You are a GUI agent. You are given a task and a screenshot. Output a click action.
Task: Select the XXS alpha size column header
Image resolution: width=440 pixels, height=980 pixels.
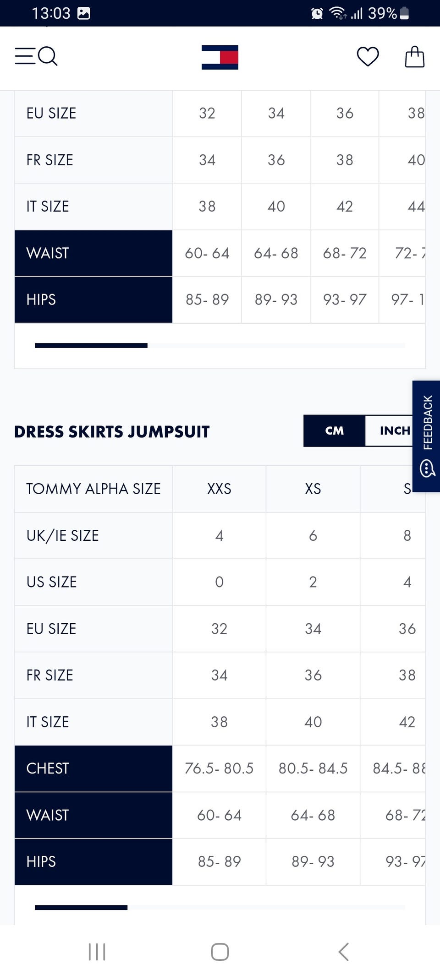[x=219, y=489]
